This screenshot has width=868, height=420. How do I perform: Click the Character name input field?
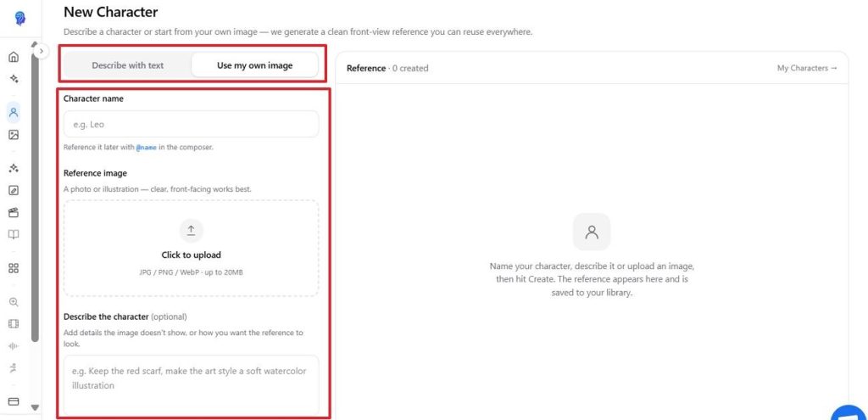pos(191,124)
